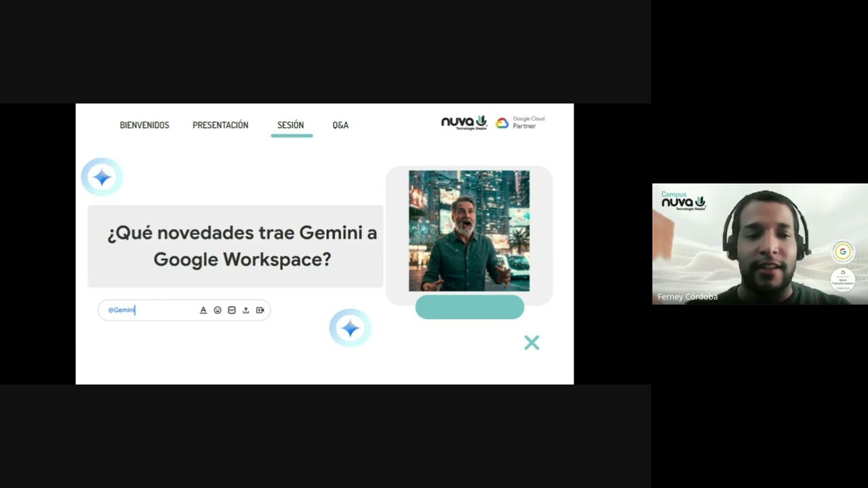Click the '¿Qué novedades trae Gemini' title
This screenshot has height=488, width=868.
tap(242, 246)
